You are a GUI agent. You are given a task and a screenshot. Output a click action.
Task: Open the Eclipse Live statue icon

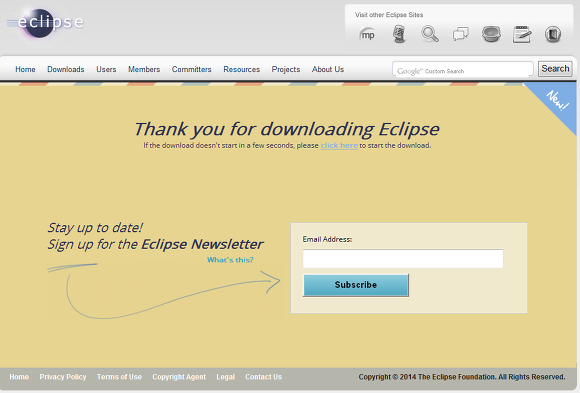pyautogui.click(x=399, y=34)
